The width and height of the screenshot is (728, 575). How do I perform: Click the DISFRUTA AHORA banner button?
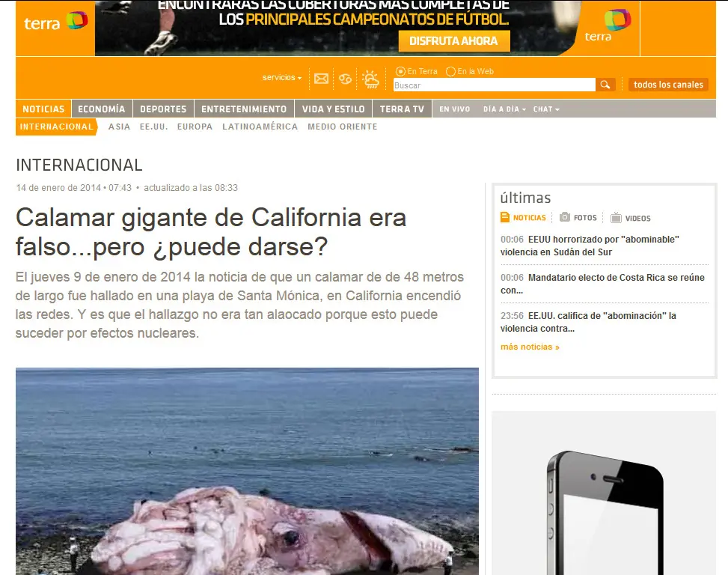453,41
